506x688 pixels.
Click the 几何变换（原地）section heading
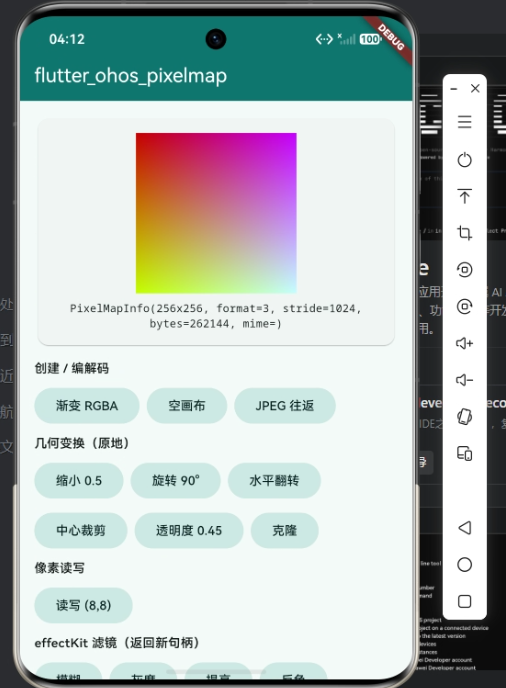pyautogui.click(x=82, y=443)
